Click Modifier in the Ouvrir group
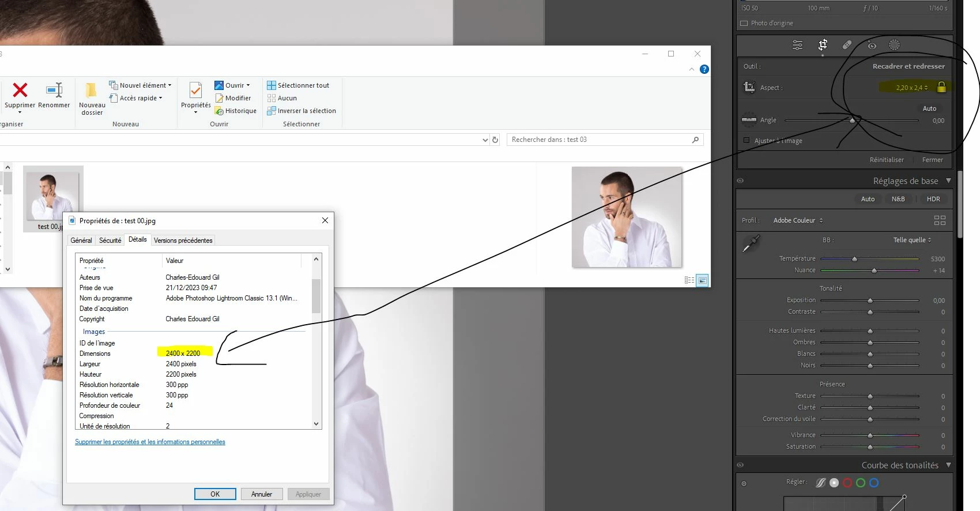This screenshot has height=511, width=980. pyautogui.click(x=233, y=98)
